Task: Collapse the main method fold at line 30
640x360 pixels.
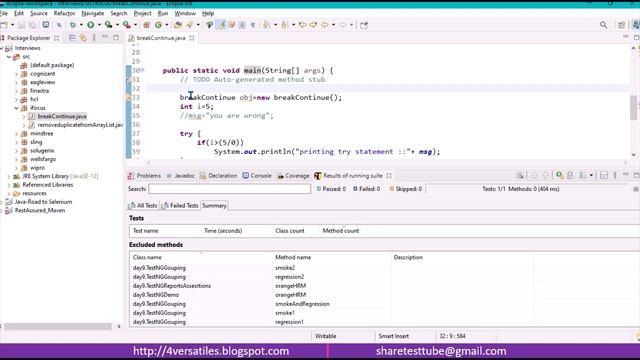Action: pos(142,70)
